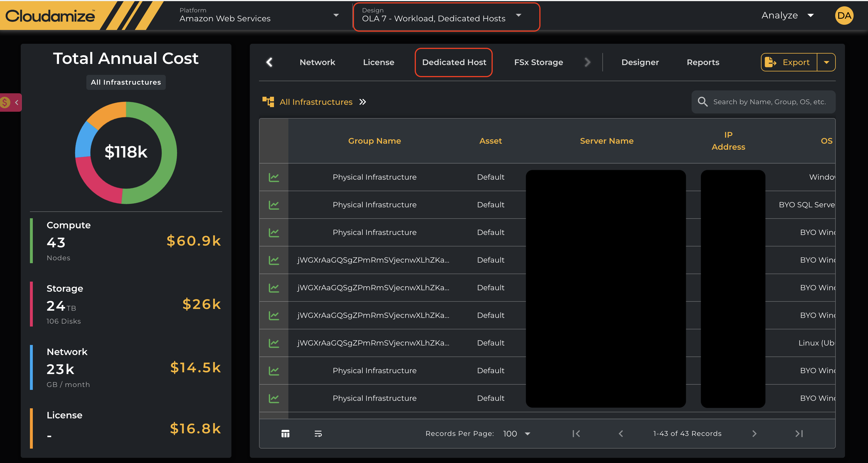Click the All Infrastructures hierarchy icon
Viewport: 868px width, 463px height.
[268, 102]
